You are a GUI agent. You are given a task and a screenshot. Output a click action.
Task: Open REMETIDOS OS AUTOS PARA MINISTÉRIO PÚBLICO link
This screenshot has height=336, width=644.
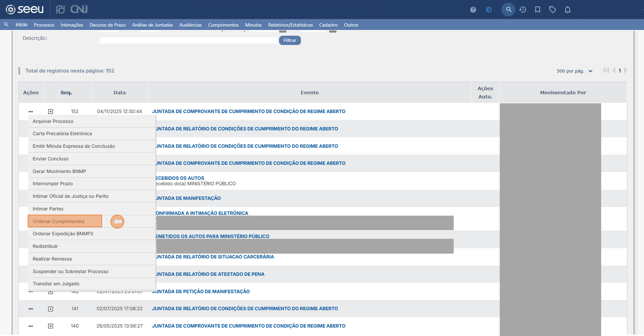click(213, 236)
